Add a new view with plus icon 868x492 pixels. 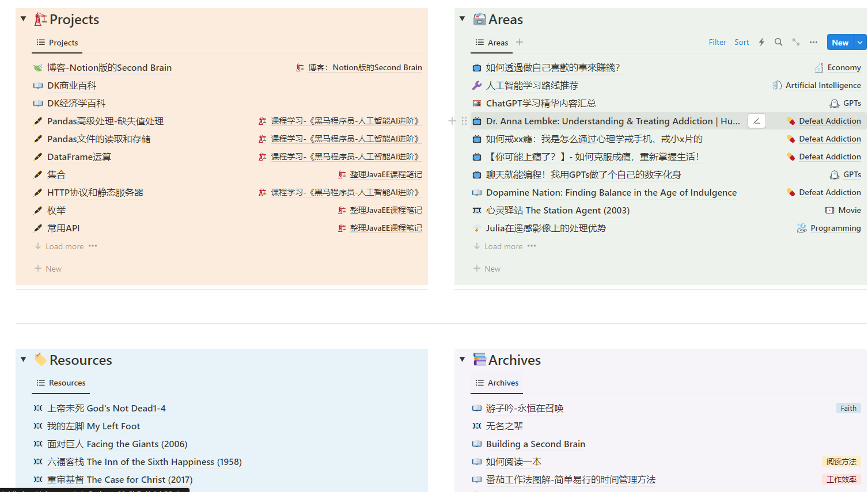click(520, 42)
